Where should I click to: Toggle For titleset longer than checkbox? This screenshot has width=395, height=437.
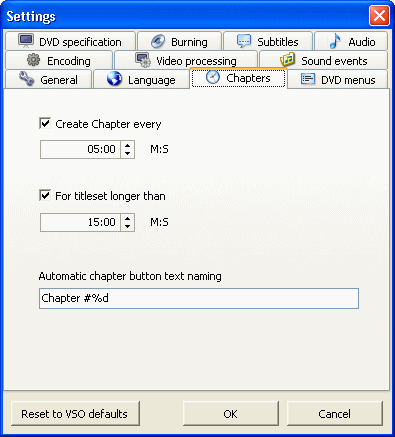click(x=45, y=195)
